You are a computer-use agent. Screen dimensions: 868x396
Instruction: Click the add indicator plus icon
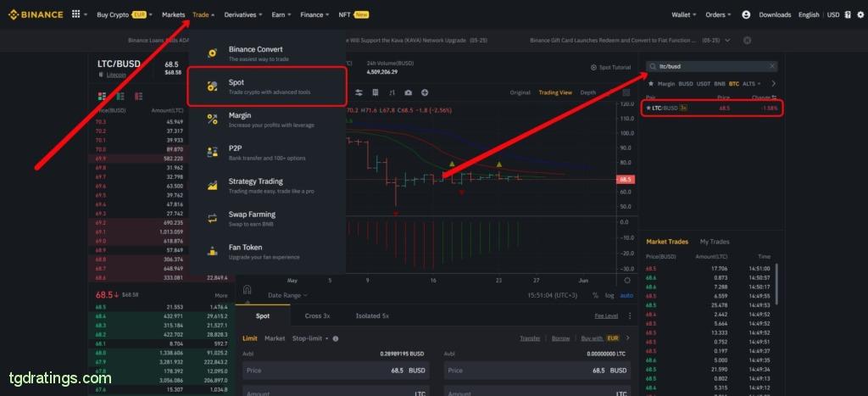click(425, 92)
